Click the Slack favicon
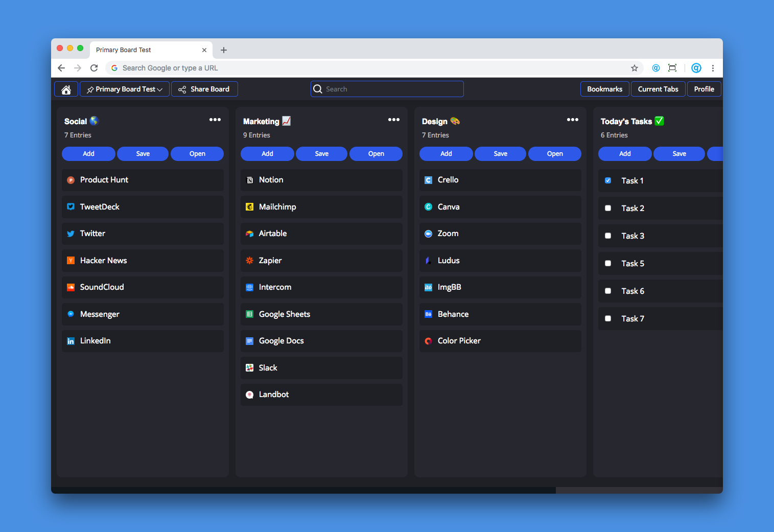Image resolution: width=774 pixels, height=532 pixels. point(250,367)
